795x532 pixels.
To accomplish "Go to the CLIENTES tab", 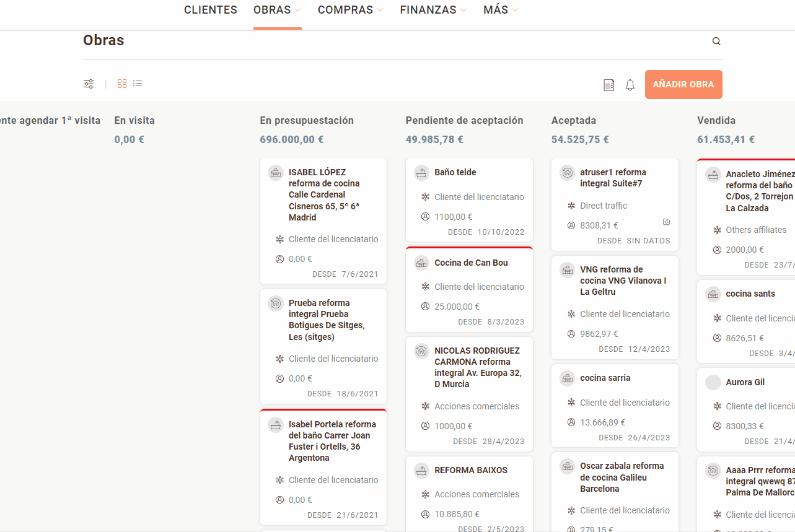I will [x=211, y=10].
